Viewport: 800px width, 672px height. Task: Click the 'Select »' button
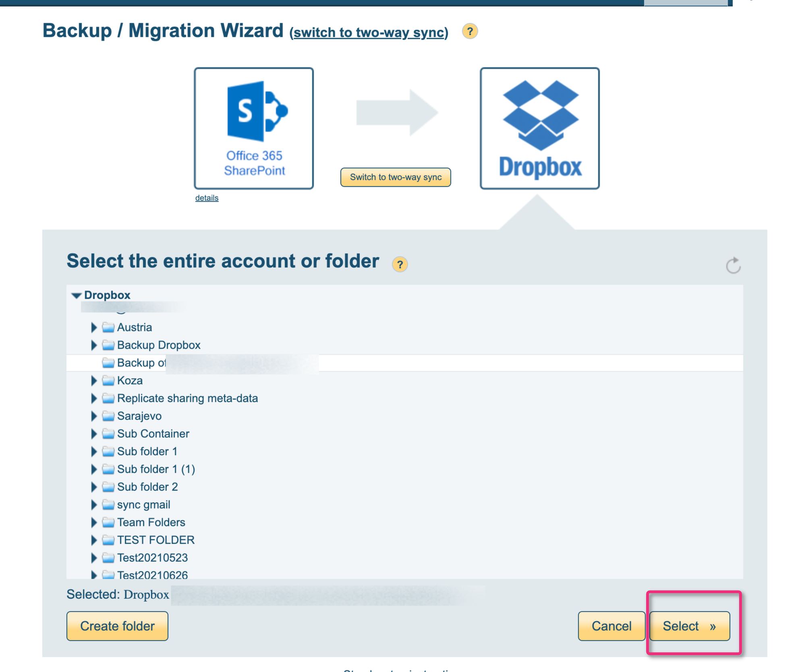(689, 626)
